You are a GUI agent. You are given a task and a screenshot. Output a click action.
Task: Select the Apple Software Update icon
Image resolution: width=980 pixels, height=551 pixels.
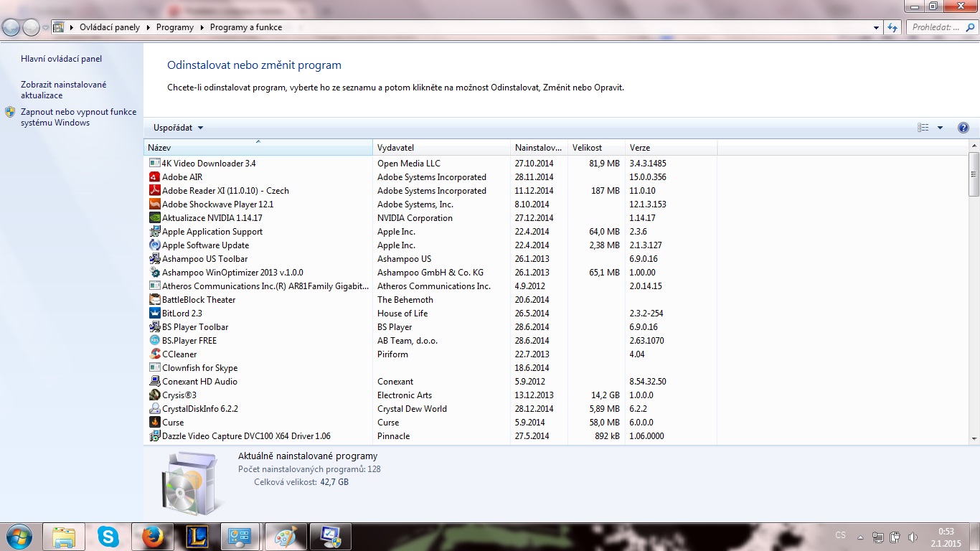coord(155,245)
